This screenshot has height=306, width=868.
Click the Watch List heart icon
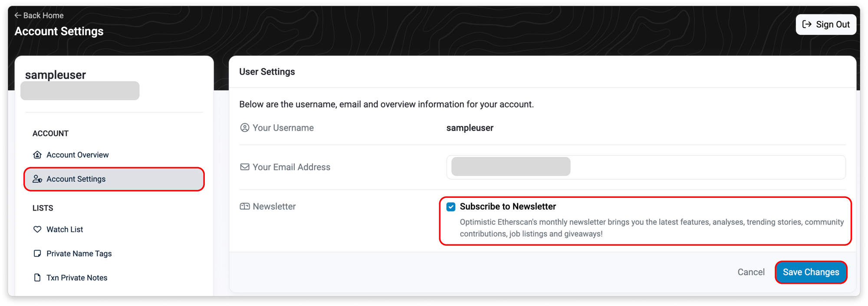pos(37,229)
